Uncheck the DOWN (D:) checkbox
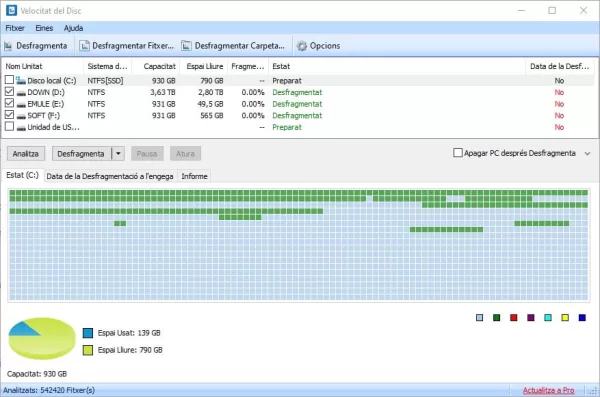 click(9, 91)
